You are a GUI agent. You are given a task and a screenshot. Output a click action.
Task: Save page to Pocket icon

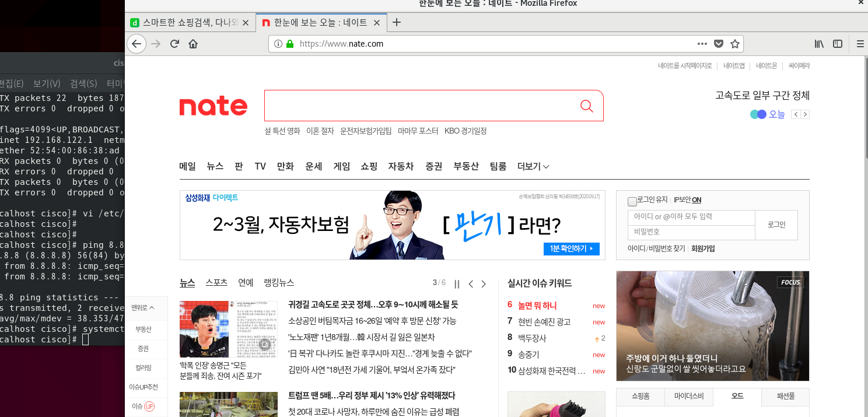(719, 44)
